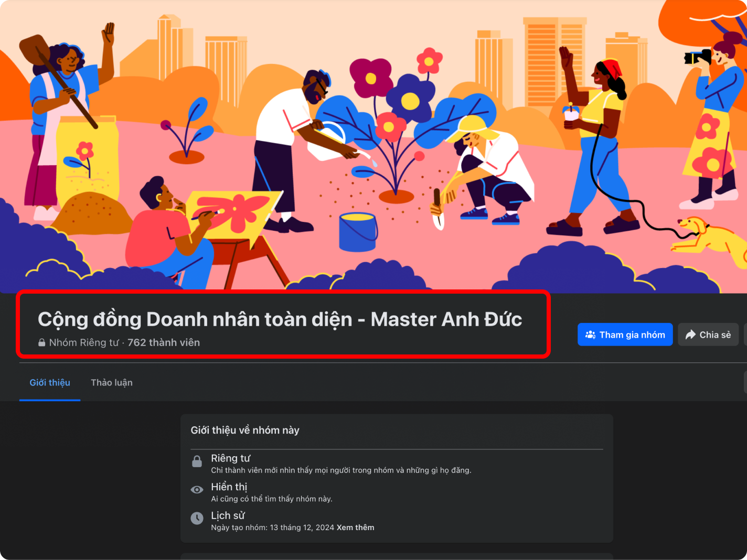Click text starting Chỉ thành viên mới nhìn thấy

pyautogui.click(x=341, y=470)
